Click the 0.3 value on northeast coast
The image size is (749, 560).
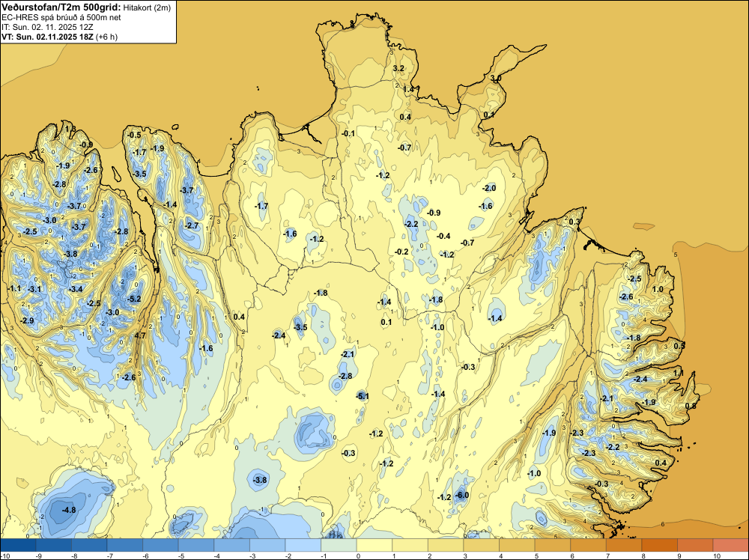574,222
